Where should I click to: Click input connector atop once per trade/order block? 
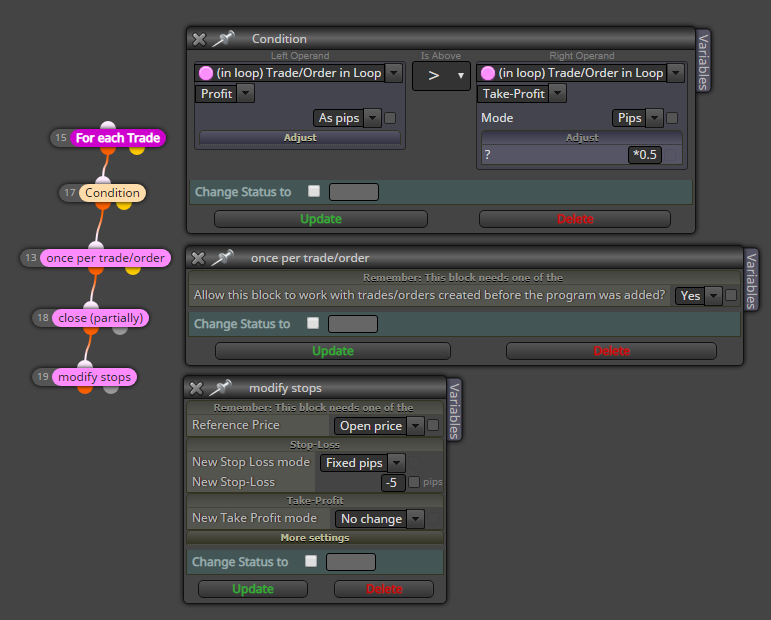96,246
